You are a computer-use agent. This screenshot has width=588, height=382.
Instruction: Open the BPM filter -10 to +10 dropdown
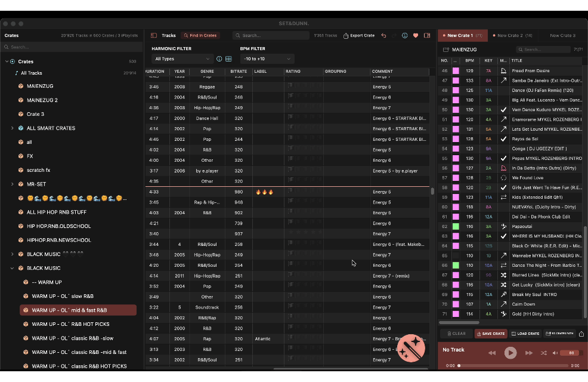tap(267, 58)
